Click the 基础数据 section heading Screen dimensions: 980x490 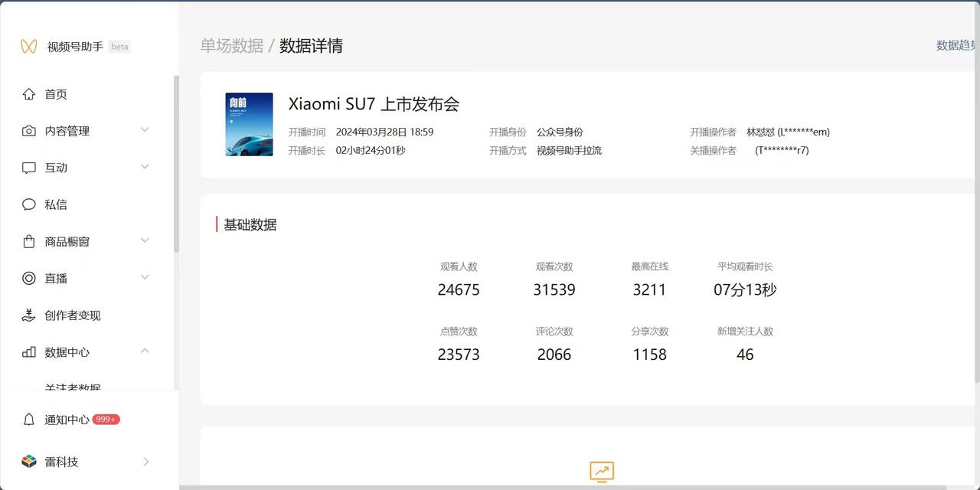click(250, 224)
